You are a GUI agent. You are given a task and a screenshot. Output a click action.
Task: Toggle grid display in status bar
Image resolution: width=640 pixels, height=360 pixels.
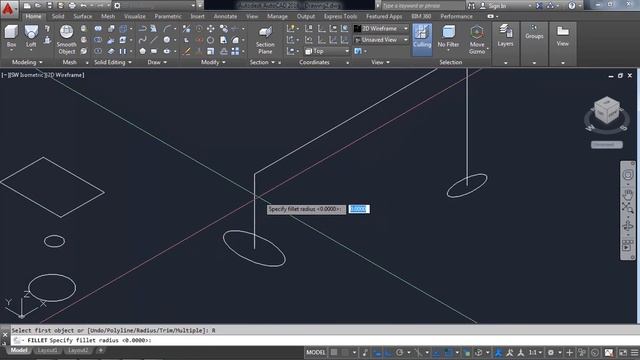click(x=334, y=352)
